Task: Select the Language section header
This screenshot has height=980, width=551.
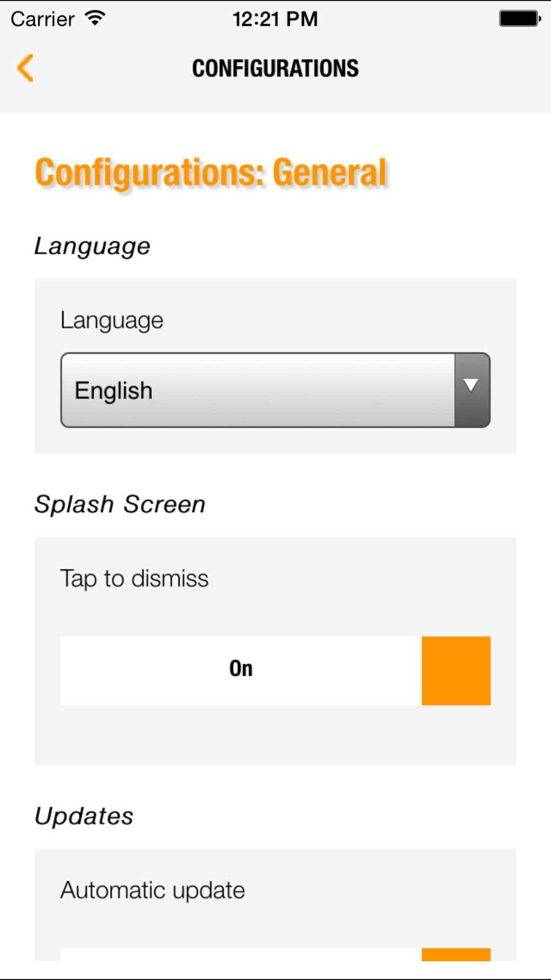Action: click(x=92, y=247)
